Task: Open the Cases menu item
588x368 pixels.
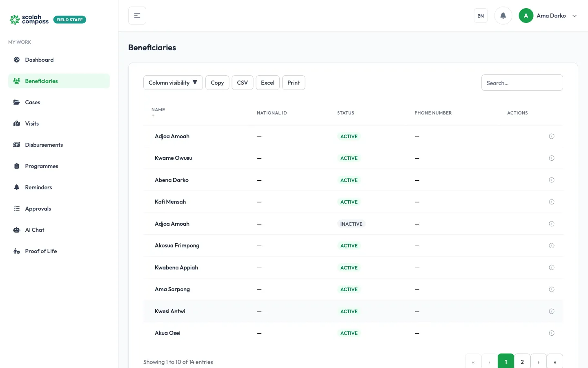Action: 59,102
